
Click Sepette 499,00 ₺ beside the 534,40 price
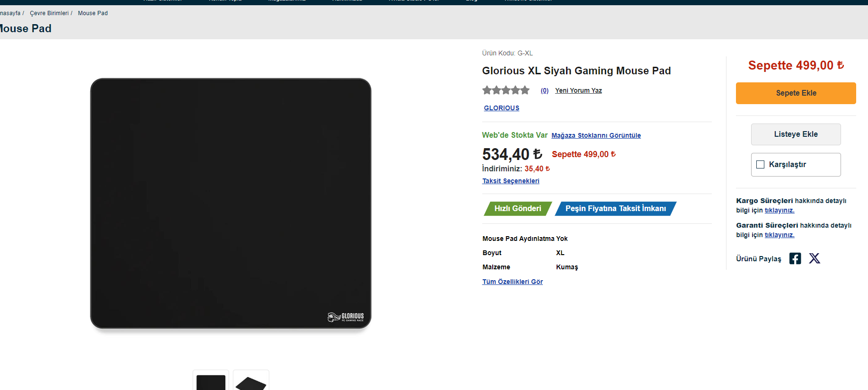tap(584, 154)
